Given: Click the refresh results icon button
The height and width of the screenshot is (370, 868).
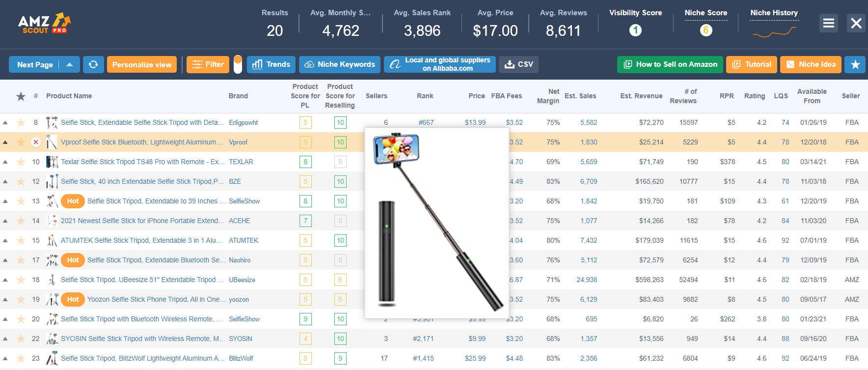Looking at the screenshot, I should 93,64.
